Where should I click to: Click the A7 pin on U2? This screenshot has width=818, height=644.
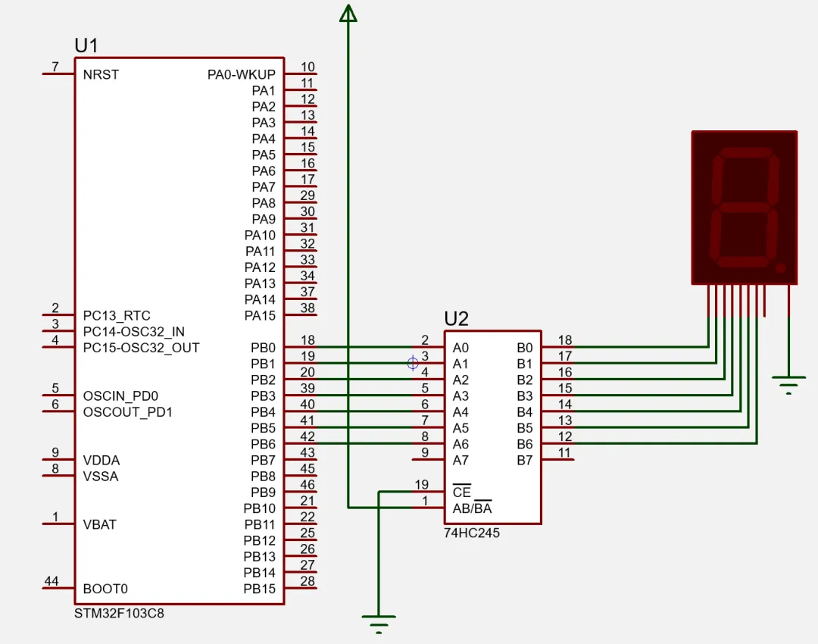click(x=461, y=461)
